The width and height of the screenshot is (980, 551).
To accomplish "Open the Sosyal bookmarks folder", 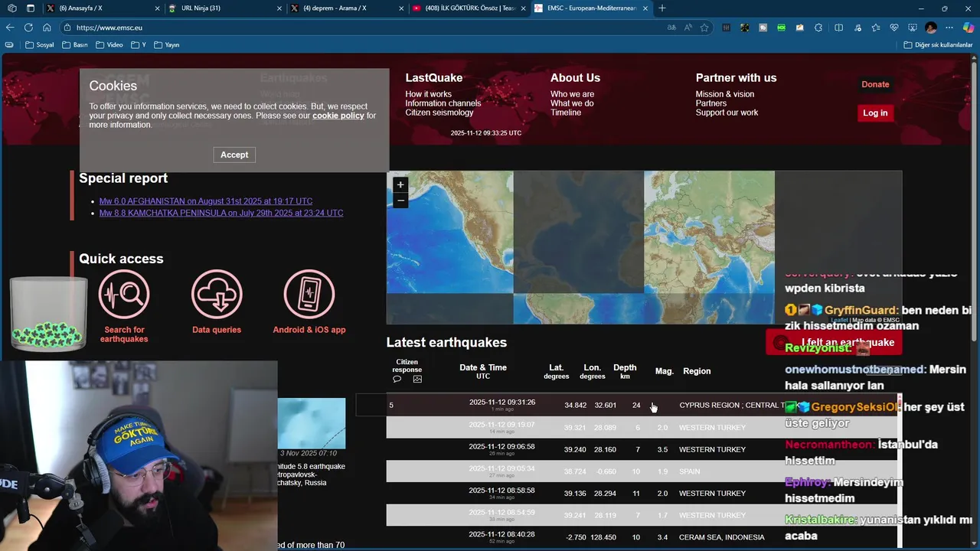I will point(40,45).
